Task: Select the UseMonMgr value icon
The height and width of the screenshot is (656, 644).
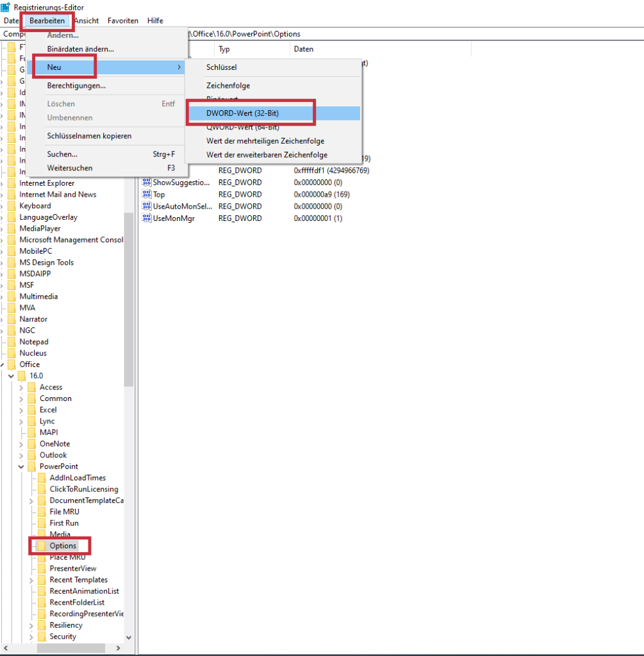Action: point(146,218)
